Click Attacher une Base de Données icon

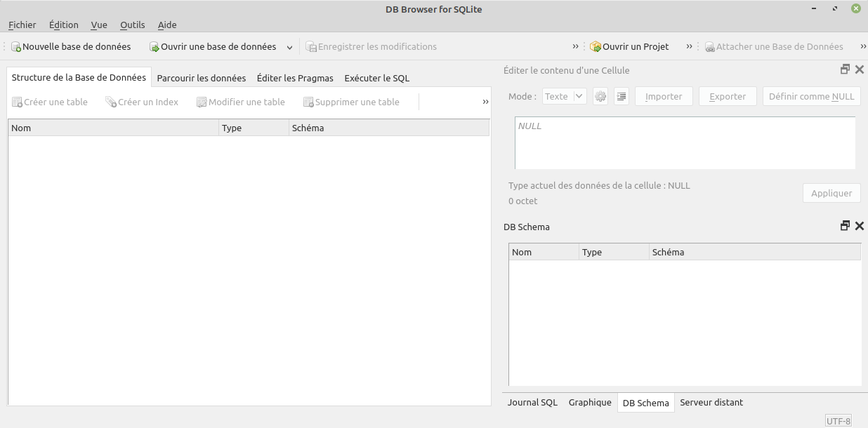(x=710, y=47)
